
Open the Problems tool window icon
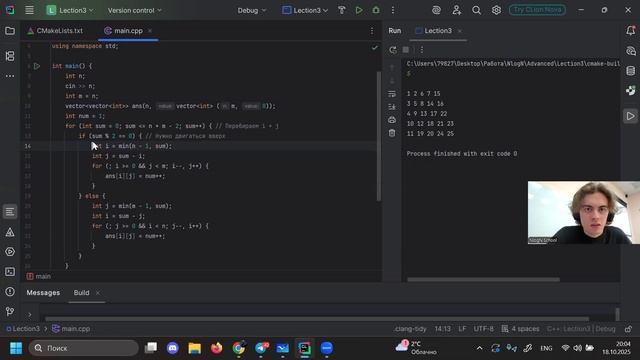pyautogui.click(x=10, y=292)
